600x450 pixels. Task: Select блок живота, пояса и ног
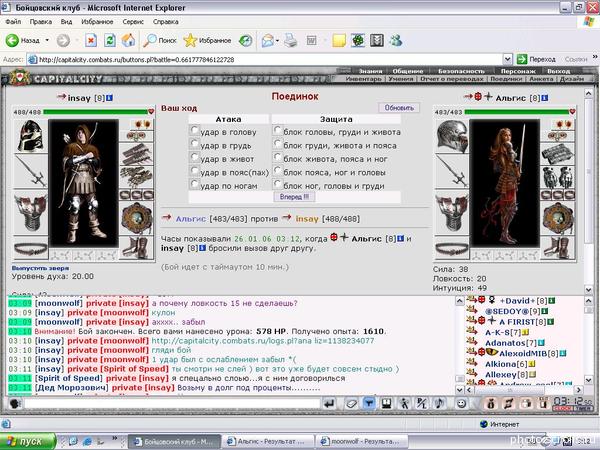click(x=277, y=157)
